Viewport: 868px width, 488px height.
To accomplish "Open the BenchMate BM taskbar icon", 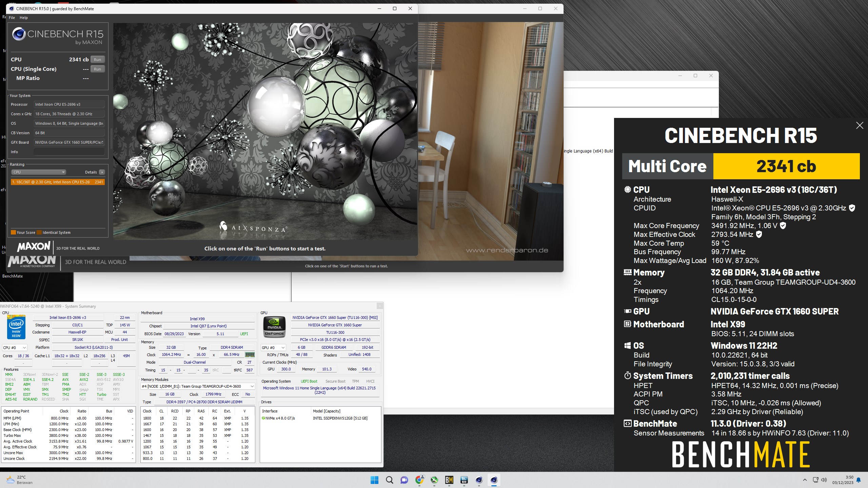I will [x=449, y=480].
